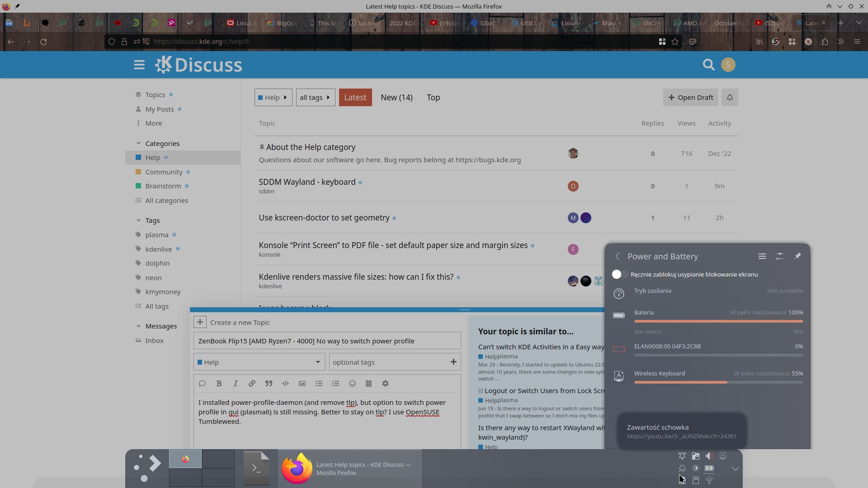Upload an image via composer toolbar

[302, 383]
